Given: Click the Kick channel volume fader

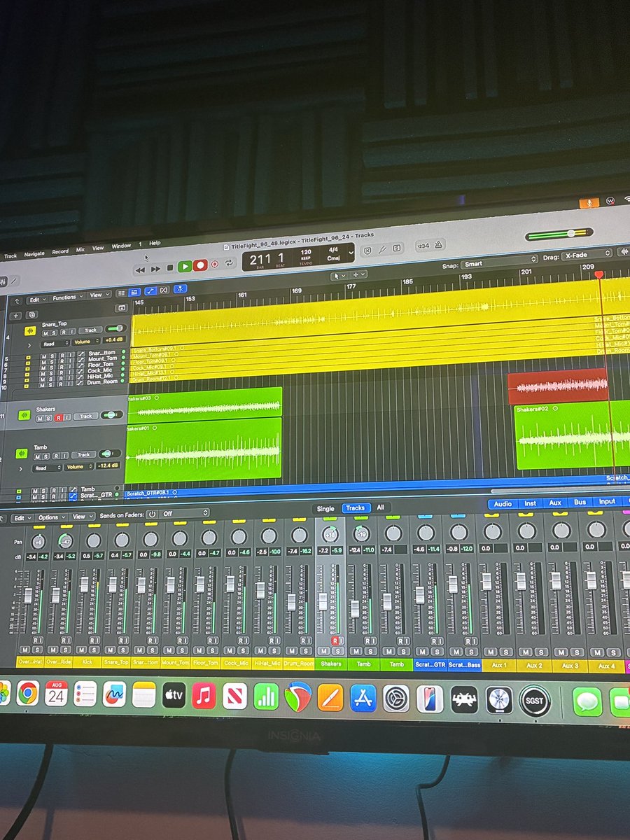Looking at the screenshot, I should [84, 583].
